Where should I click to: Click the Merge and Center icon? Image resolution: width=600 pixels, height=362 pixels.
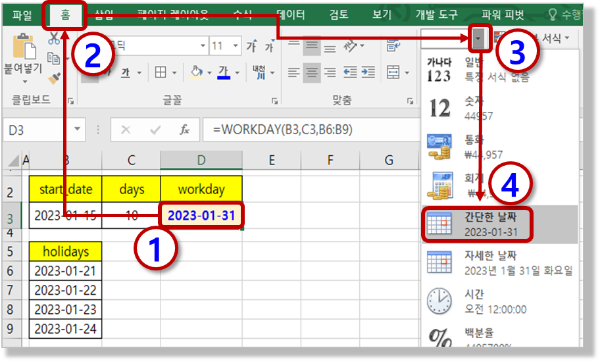coord(393,72)
